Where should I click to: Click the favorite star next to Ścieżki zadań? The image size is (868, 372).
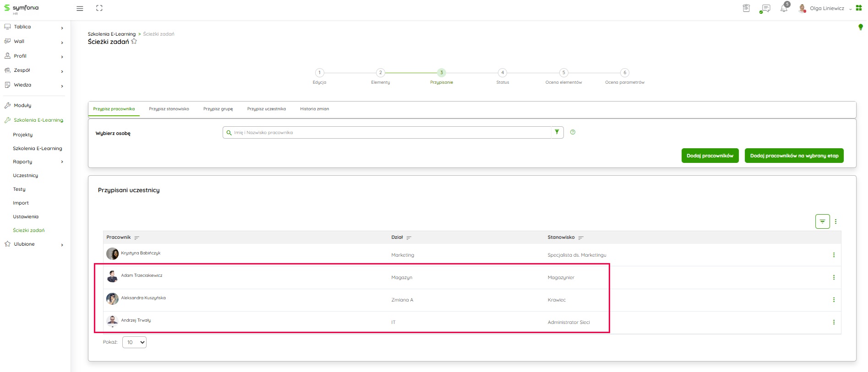[134, 42]
